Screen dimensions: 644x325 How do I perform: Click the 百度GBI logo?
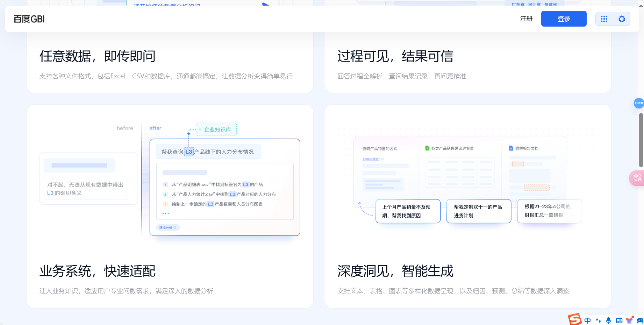29,19
